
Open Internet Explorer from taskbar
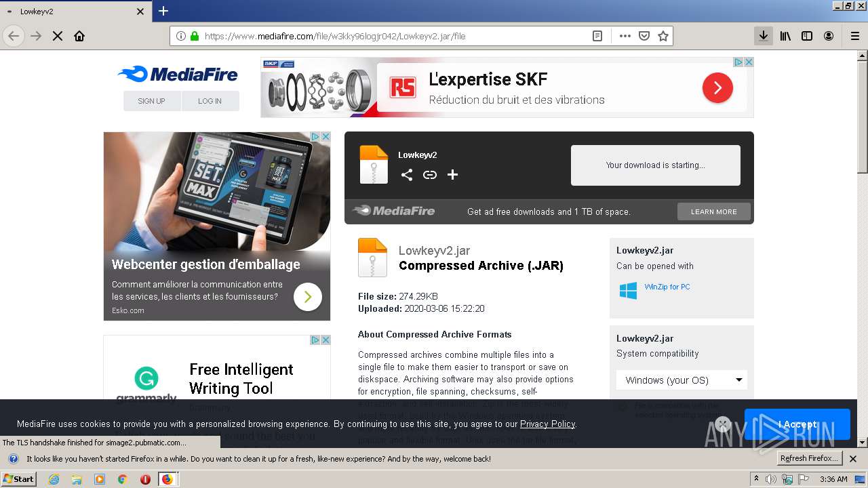click(54, 479)
